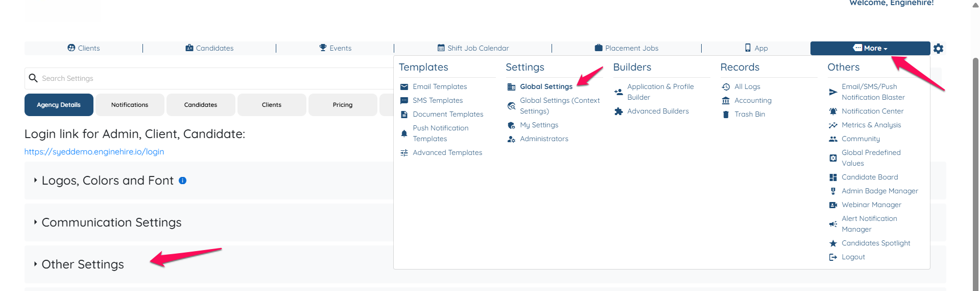Click the info icon beside Logos, Colors and Font
The image size is (980, 291).
pos(182,181)
